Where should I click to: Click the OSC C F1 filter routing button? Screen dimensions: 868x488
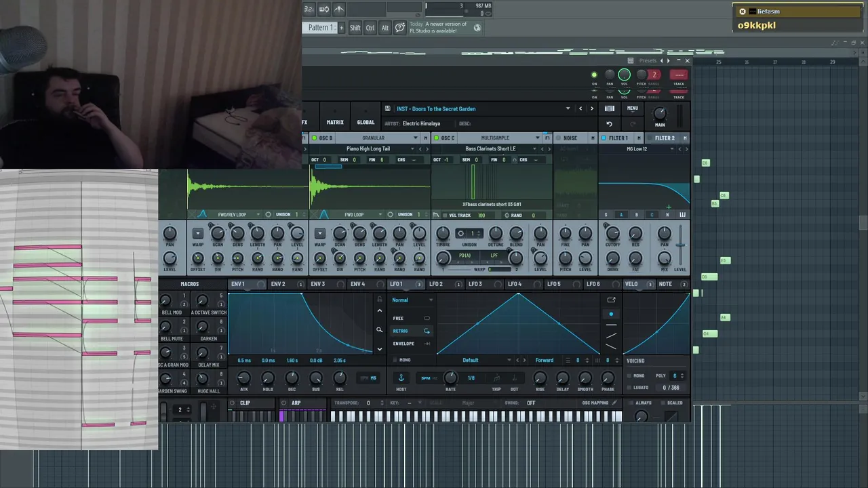pos(547,138)
